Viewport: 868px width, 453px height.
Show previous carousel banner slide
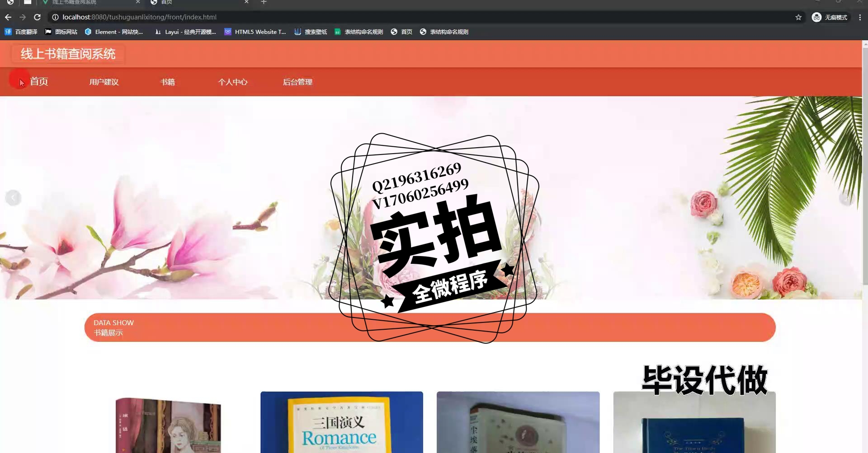(13, 198)
